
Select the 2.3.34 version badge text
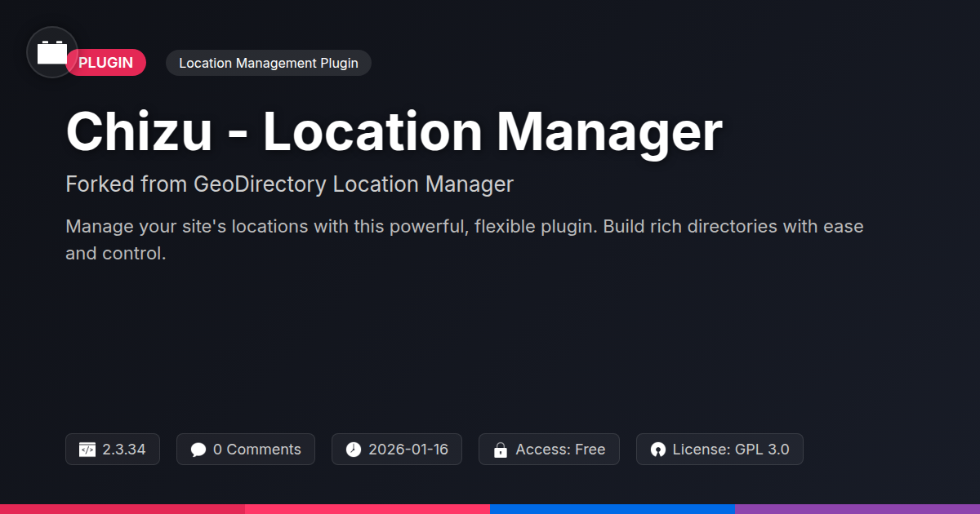[x=124, y=450]
